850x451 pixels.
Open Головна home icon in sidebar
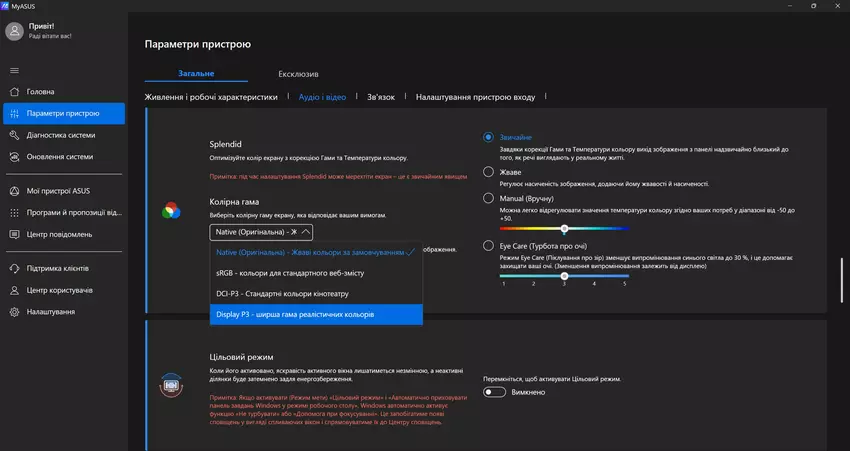[14, 92]
